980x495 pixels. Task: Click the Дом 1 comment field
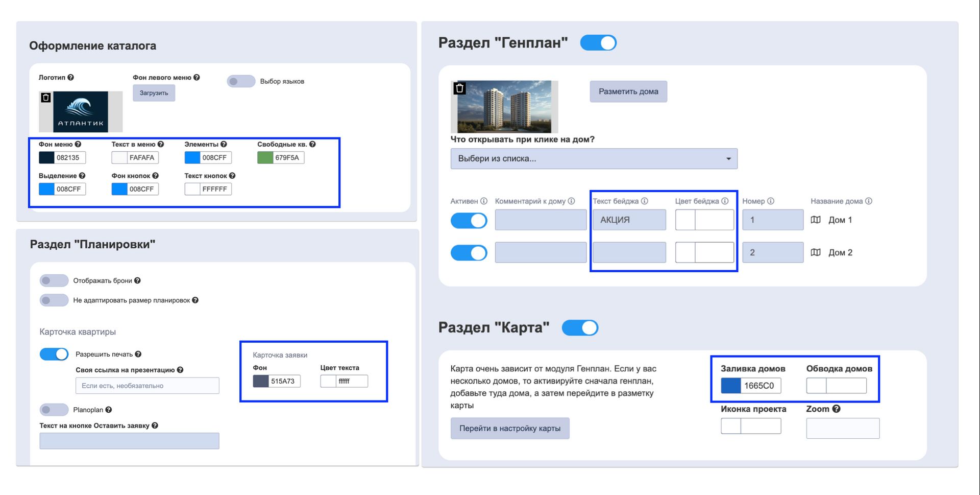point(541,220)
